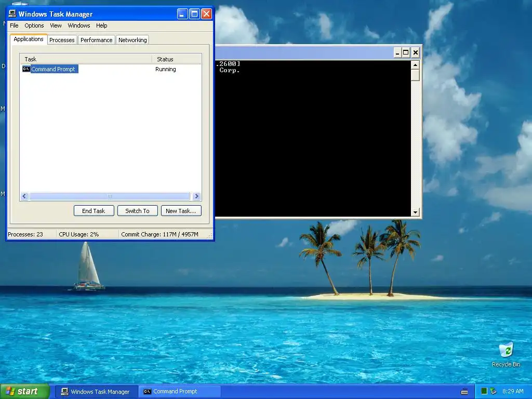Image resolution: width=532 pixels, height=399 pixels.
Task: Open the View menu
Action: point(56,25)
